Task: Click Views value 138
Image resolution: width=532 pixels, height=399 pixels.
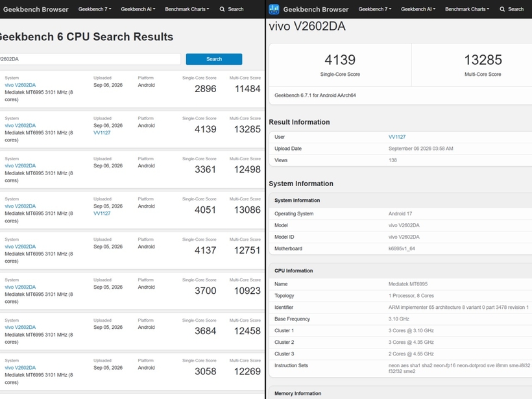Action: (x=393, y=160)
